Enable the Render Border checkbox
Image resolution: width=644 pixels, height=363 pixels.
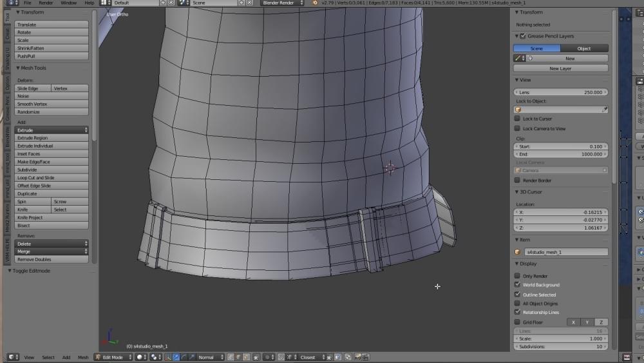click(517, 180)
